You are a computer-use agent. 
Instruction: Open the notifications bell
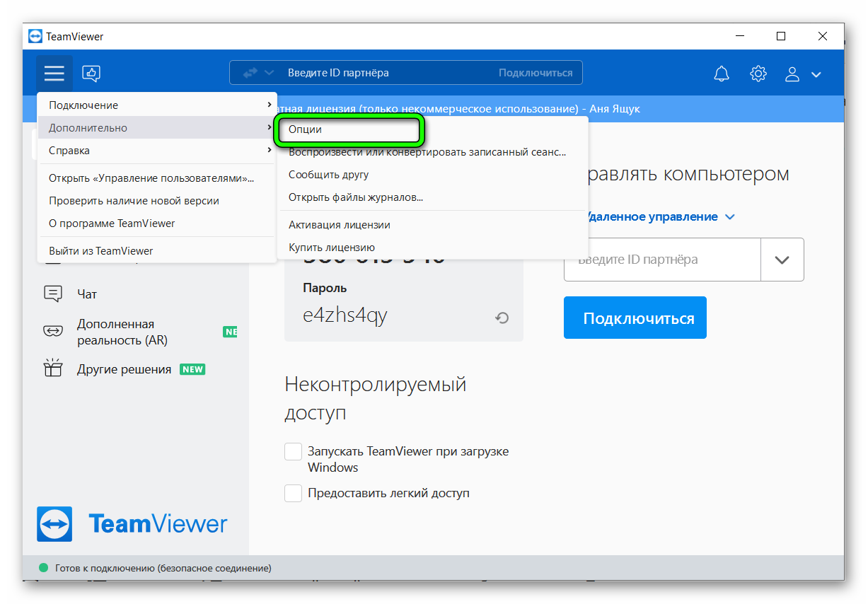pos(722,74)
